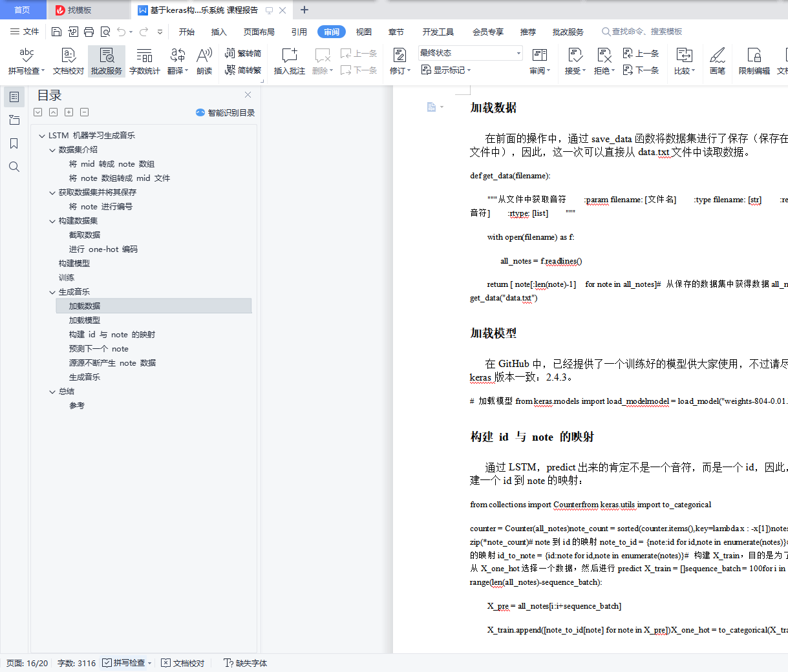Show word count (字数统计)
Image resolution: width=788 pixels, height=672 pixels.
(x=145, y=61)
